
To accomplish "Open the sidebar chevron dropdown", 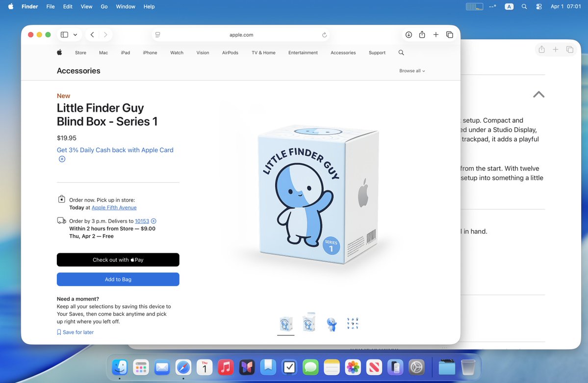I will pos(75,34).
